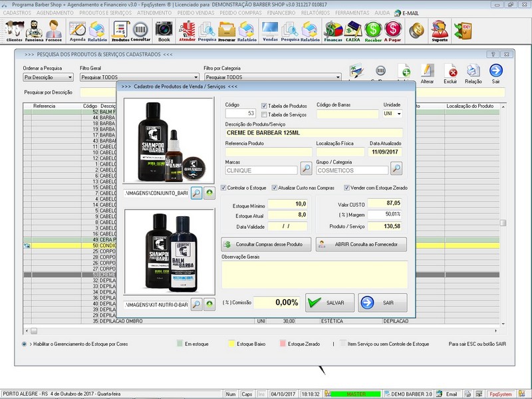Toggle Tabela de Produtos checkbox
Image resolution: width=532 pixels, height=399 pixels.
pos(264,106)
